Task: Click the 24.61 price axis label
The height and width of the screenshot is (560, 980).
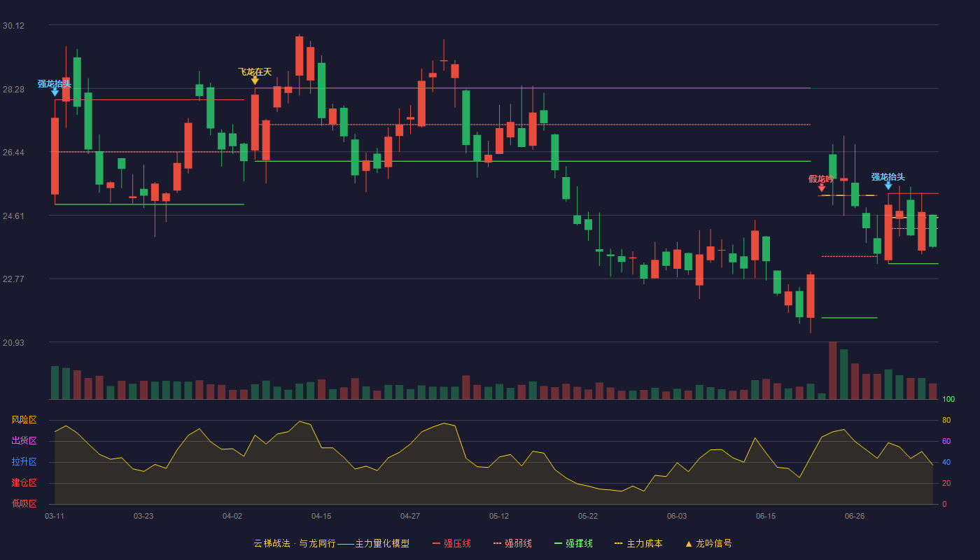Action: 13,216
